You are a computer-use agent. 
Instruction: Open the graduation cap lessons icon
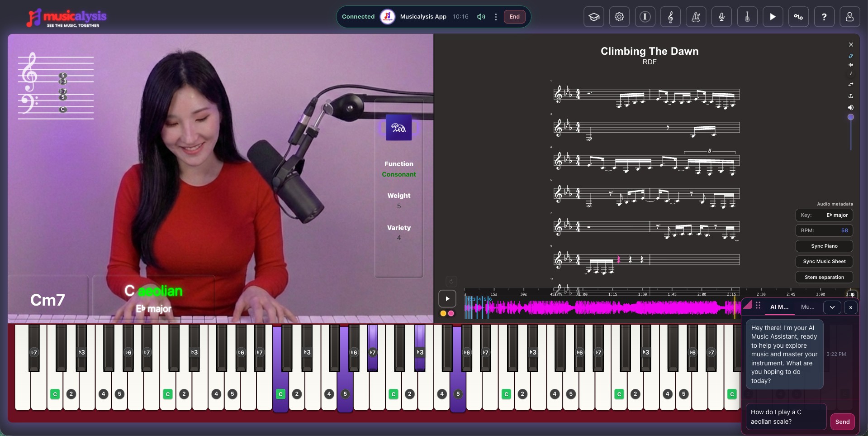tap(593, 17)
